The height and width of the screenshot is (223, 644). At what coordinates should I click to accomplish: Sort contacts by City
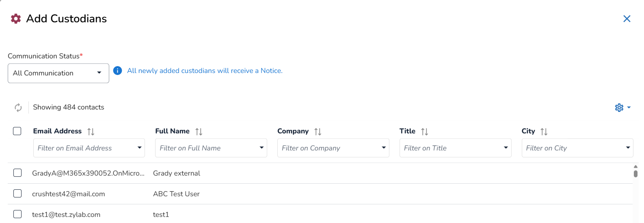544,131
